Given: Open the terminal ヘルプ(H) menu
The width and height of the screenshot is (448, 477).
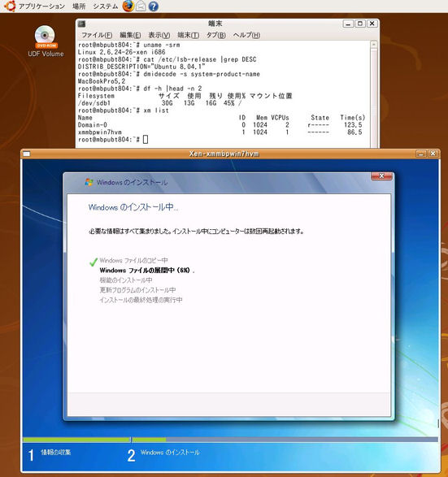Looking at the screenshot, I should 246,35.
